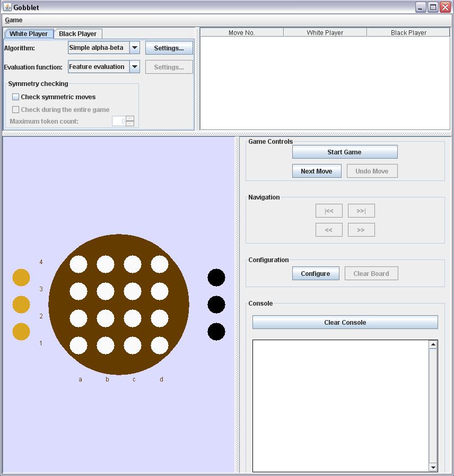
Task: Click the Configure button
Action: click(316, 273)
